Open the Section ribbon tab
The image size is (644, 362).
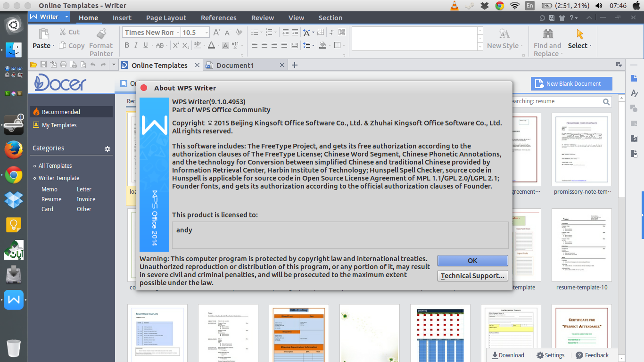click(x=330, y=18)
